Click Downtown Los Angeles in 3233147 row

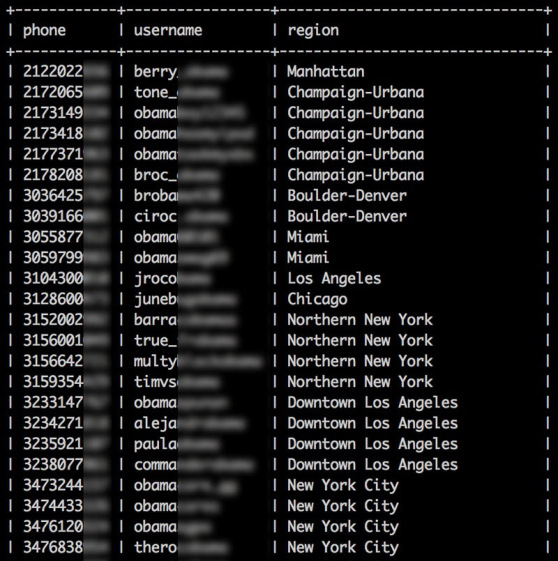click(x=372, y=403)
